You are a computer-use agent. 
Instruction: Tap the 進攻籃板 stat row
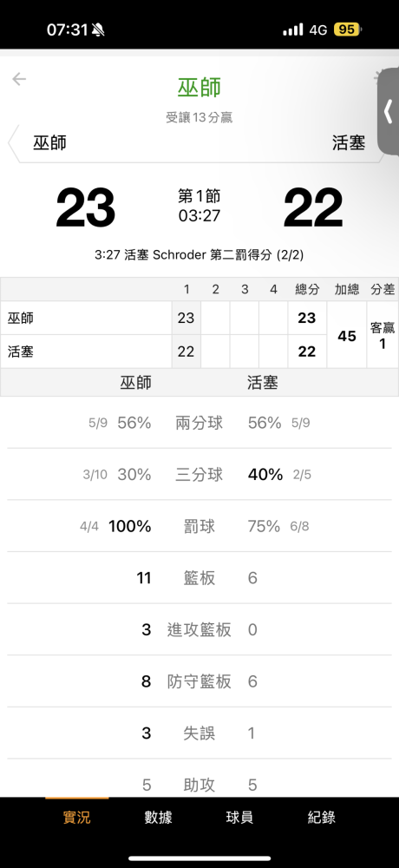pos(199,629)
